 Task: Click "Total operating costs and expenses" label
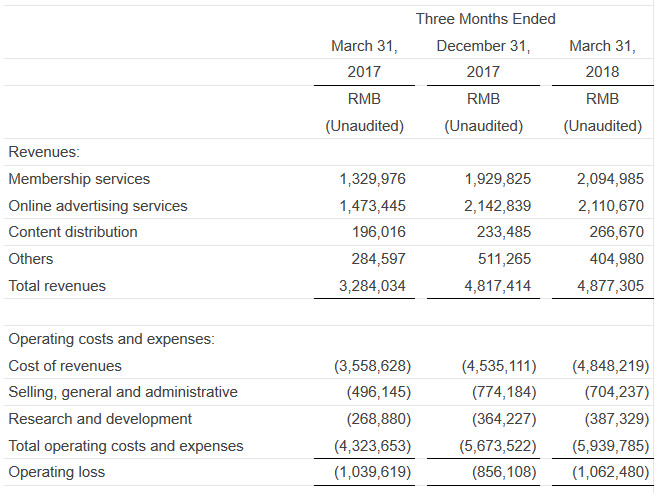[x=126, y=446]
